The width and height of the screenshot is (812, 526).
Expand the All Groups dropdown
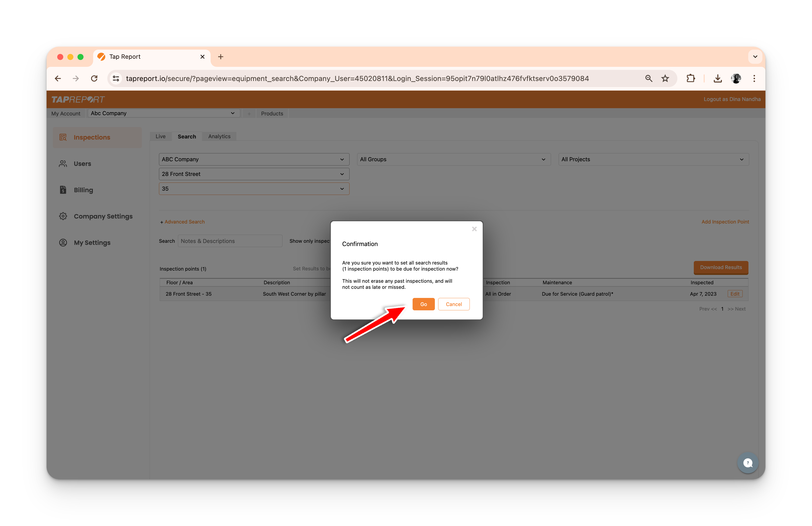[x=453, y=159]
